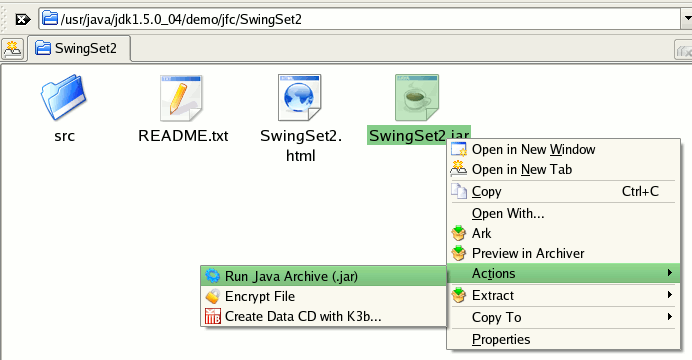The image size is (692, 360).
Task: Click the folder icon on SwingSet2 tab
Action: pyautogui.click(x=43, y=48)
